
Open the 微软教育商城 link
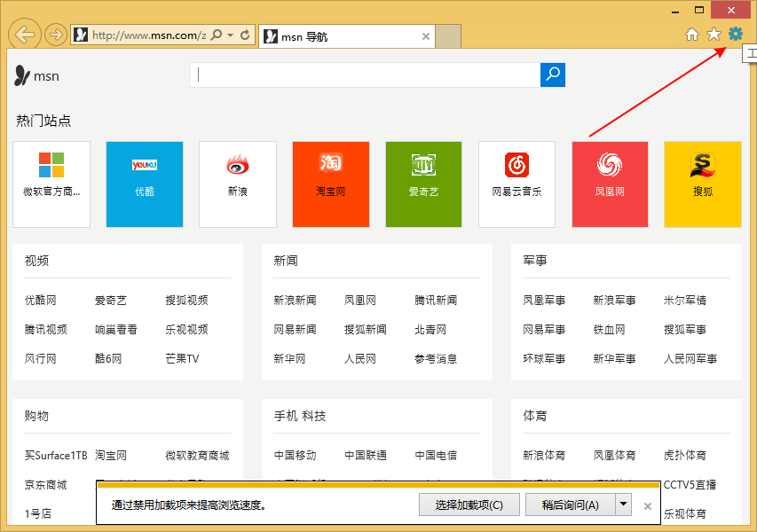(x=197, y=456)
